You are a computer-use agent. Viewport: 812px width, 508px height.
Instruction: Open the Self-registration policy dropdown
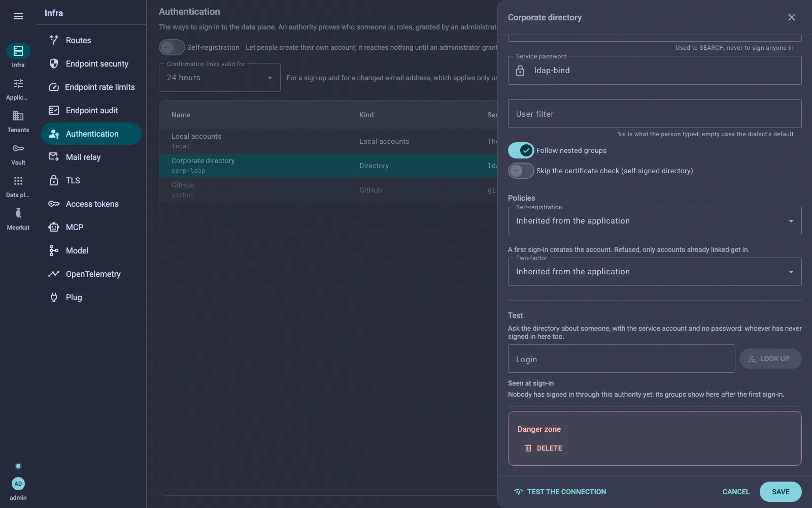[655, 221]
